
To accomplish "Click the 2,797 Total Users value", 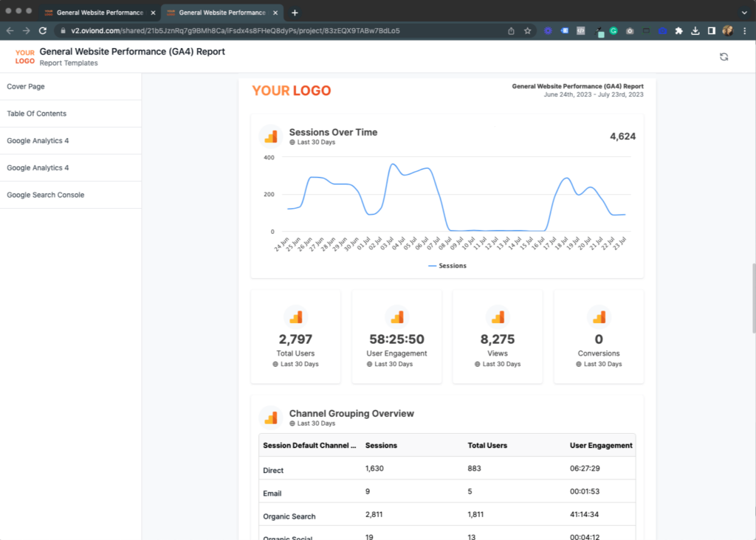I will pos(295,339).
